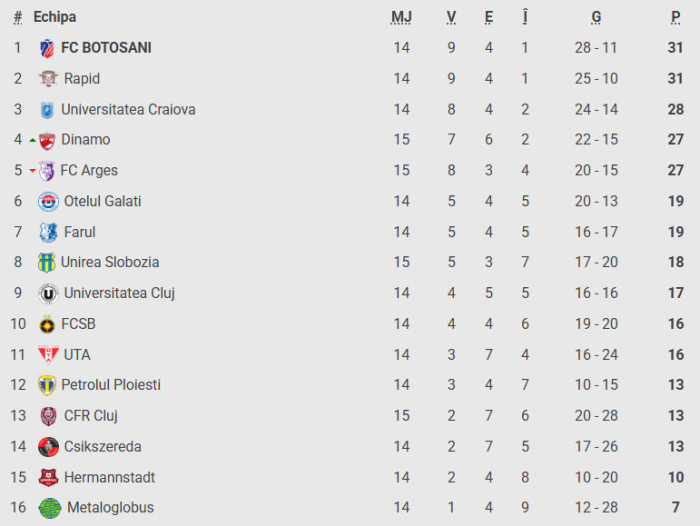Screen dimensions: 700x526
Task: Click the Rapid team logo
Action: pos(48,79)
